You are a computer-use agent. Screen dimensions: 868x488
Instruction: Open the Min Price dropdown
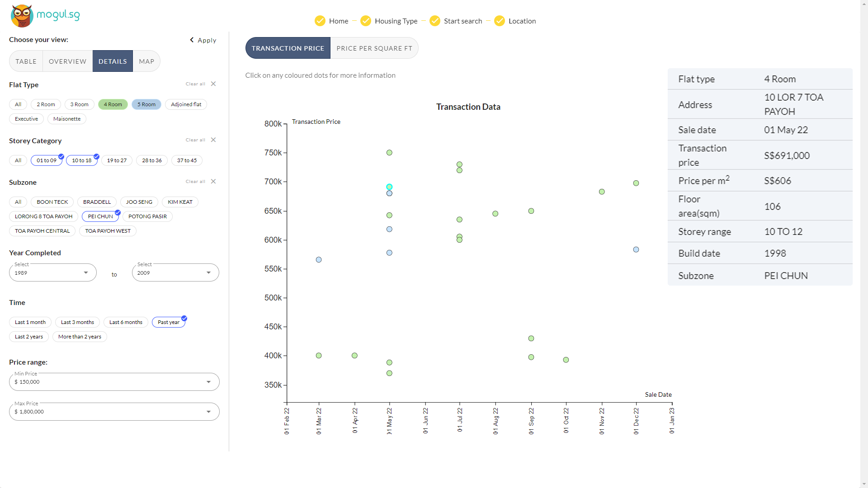pos(114,382)
